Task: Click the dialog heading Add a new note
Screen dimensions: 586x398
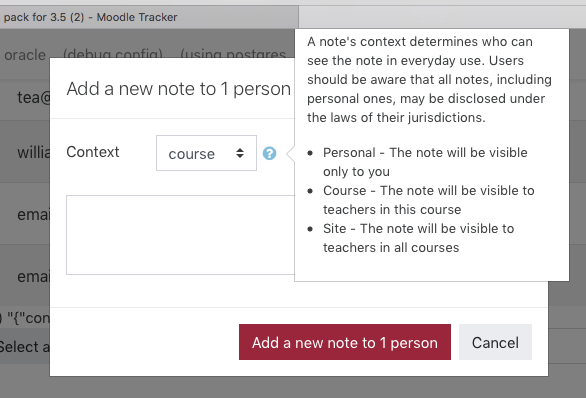Action: point(178,89)
